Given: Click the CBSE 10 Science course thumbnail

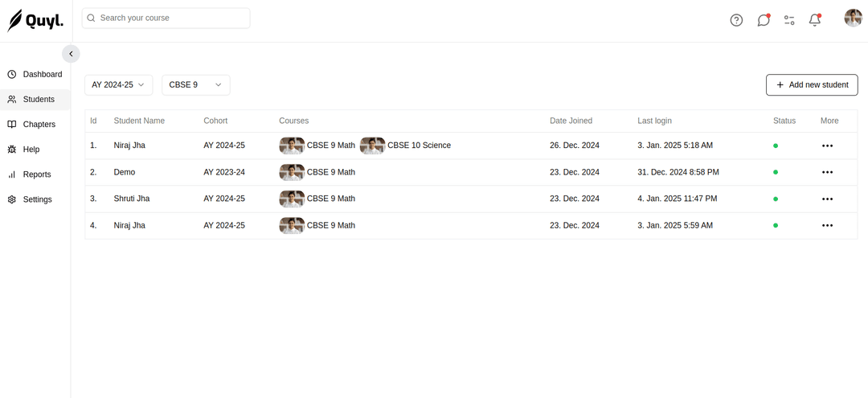Looking at the screenshot, I should (x=372, y=146).
